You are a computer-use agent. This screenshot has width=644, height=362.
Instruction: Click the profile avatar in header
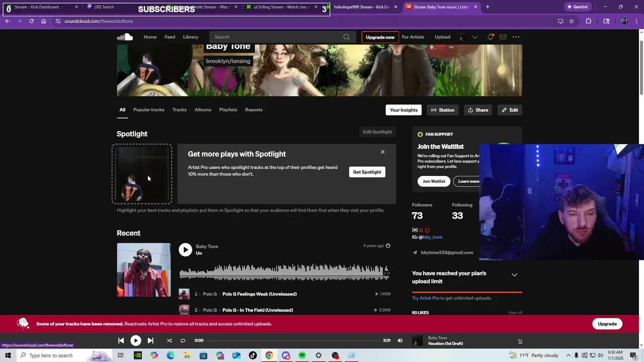[461, 37]
